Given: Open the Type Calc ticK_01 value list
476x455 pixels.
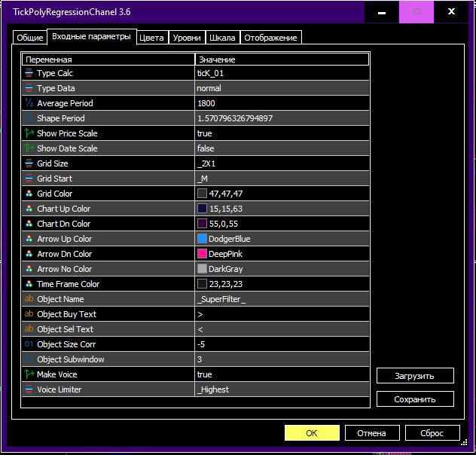Looking at the screenshot, I should point(282,73).
